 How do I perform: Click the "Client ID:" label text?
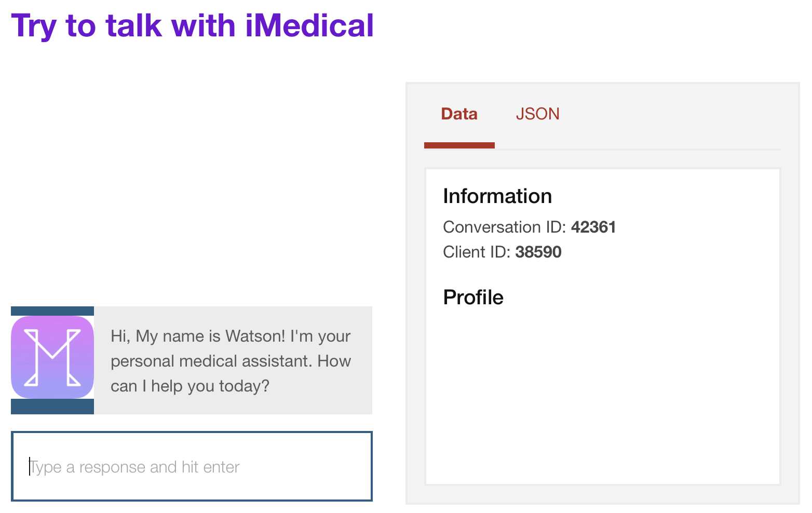tap(477, 252)
